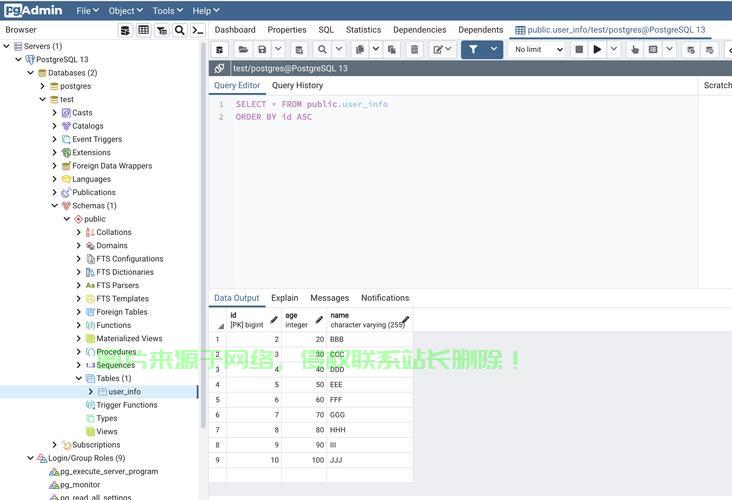Image resolution: width=732 pixels, height=500 pixels.
Task: Collapse the Login/Group Roles (9) node
Action: (x=30, y=458)
